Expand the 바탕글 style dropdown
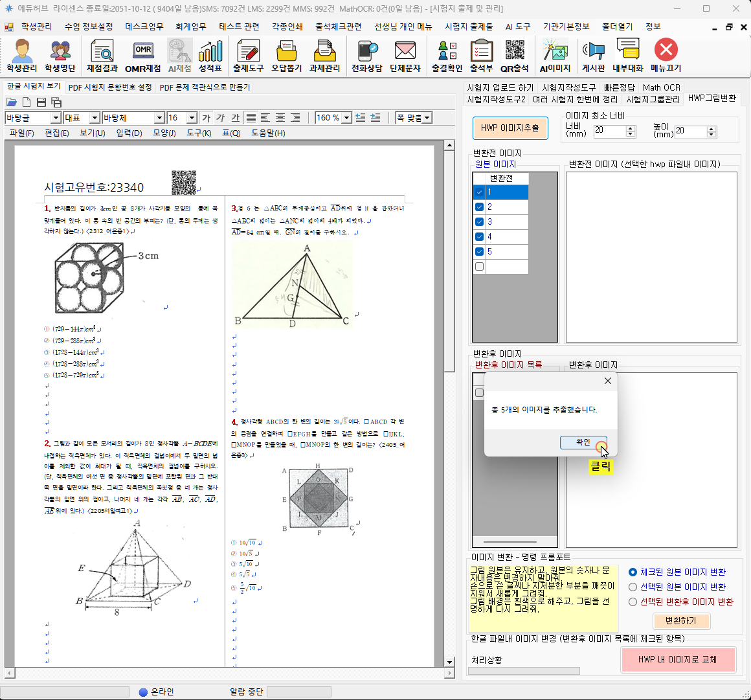Viewport: 751px width, 700px height. point(56,118)
